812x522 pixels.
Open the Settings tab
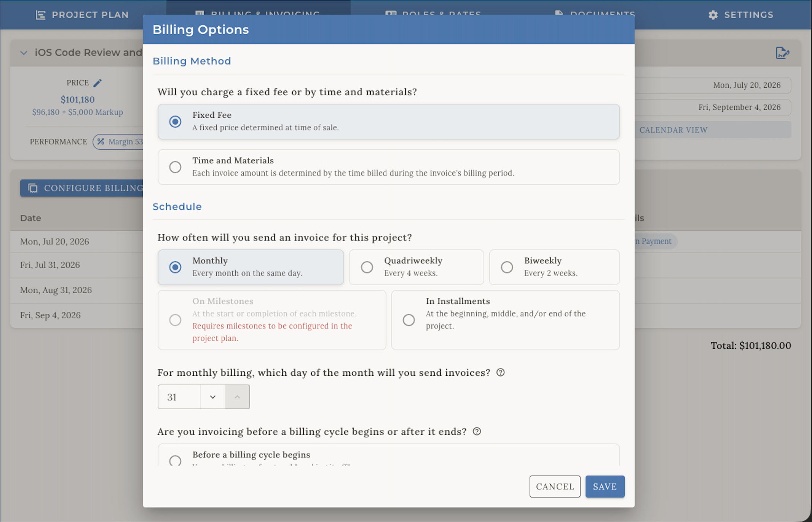point(741,15)
